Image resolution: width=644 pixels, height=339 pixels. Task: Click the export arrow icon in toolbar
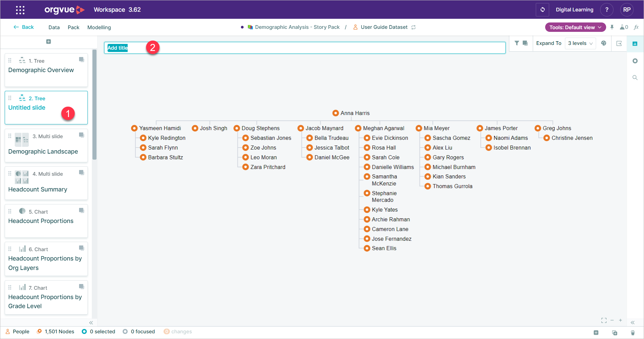(619, 44)
